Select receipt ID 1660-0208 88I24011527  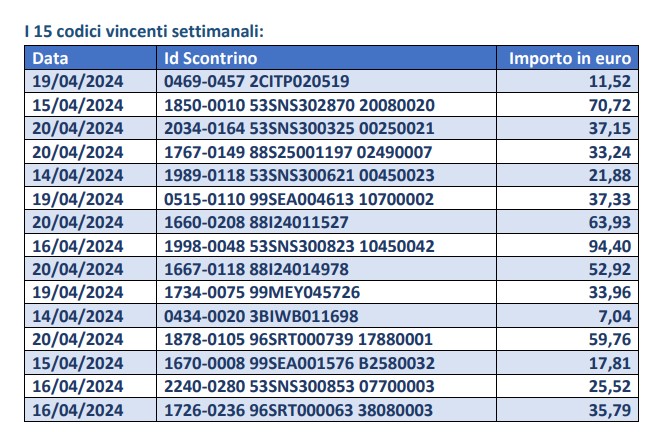256,222
